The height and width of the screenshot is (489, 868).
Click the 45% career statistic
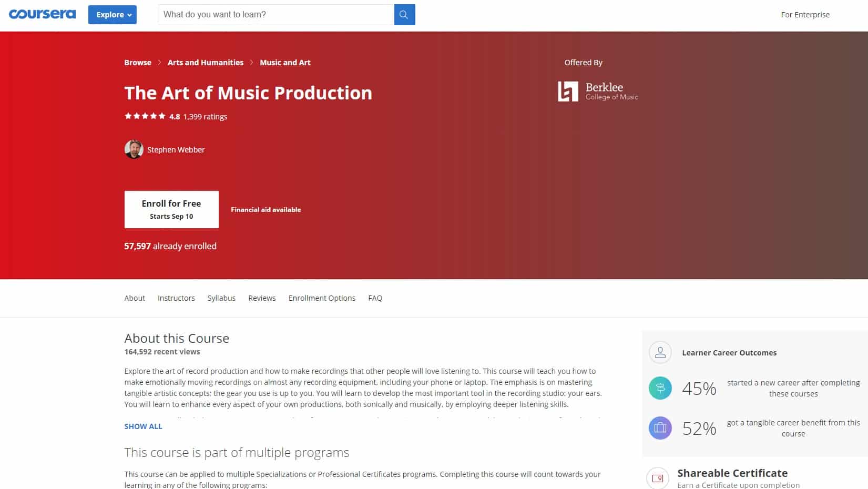point(699,389)
